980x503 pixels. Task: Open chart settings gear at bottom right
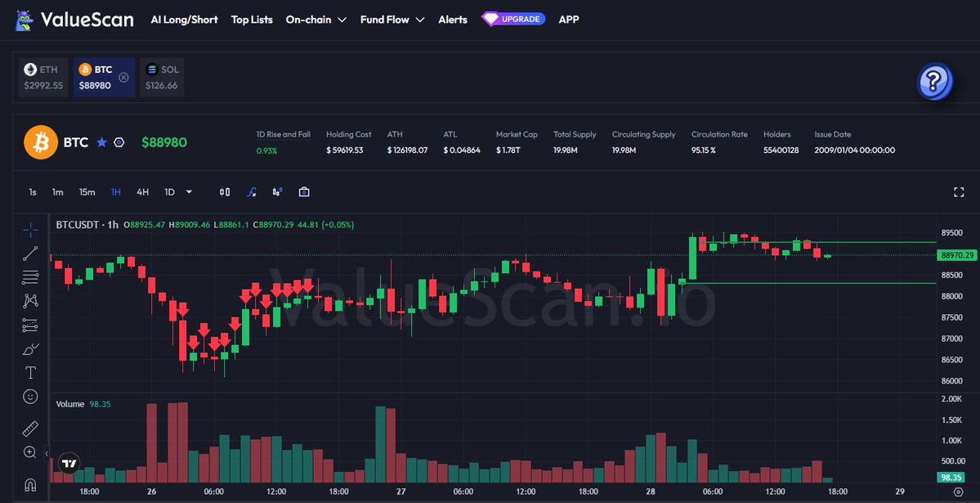click(958, 492)
